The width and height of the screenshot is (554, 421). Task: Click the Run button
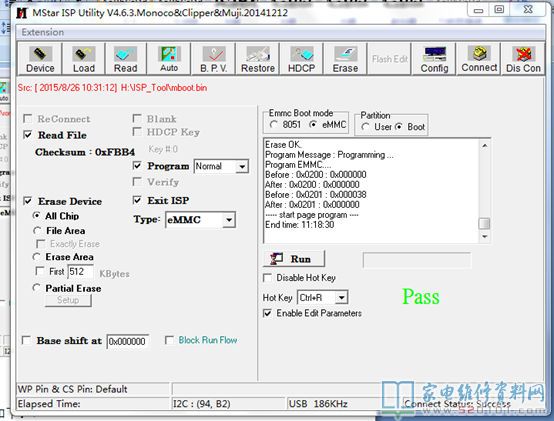pyautogui.click(x=294, y=259)
